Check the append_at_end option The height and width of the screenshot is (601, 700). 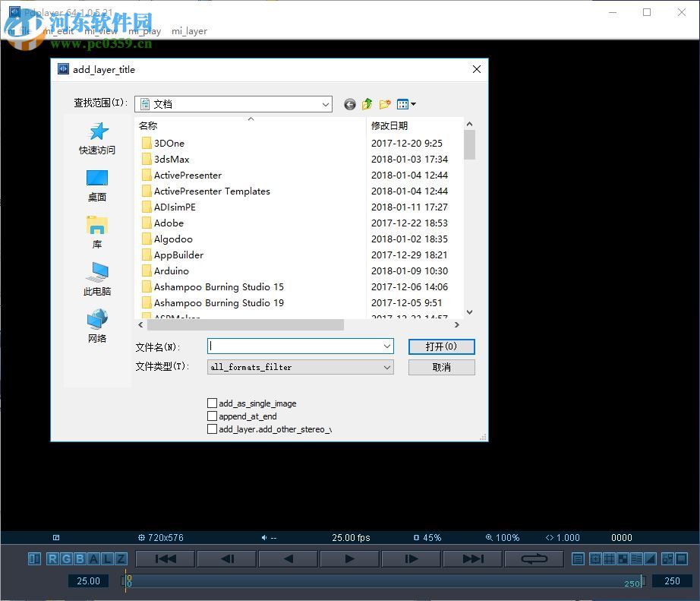tap(213, 416)
